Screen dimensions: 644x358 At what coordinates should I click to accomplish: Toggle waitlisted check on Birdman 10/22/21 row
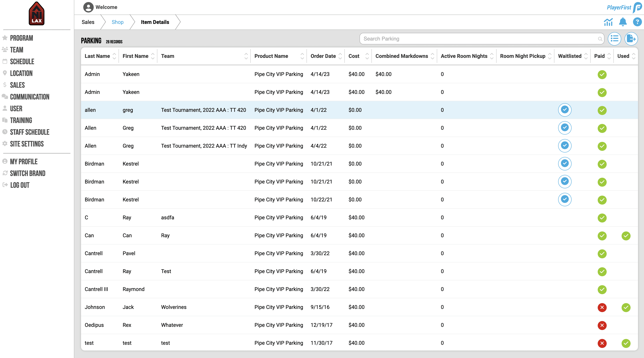pos(564,200)
